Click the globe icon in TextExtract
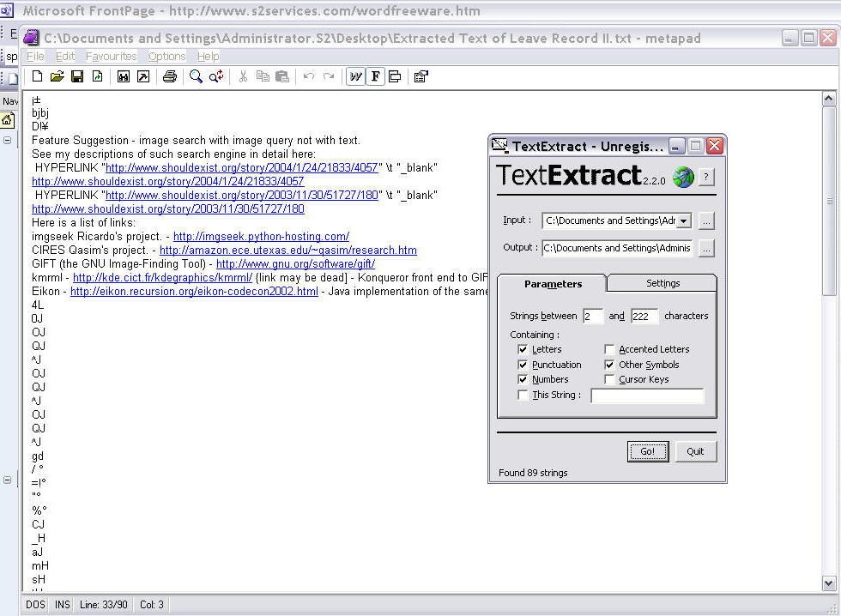 point(683,177)
